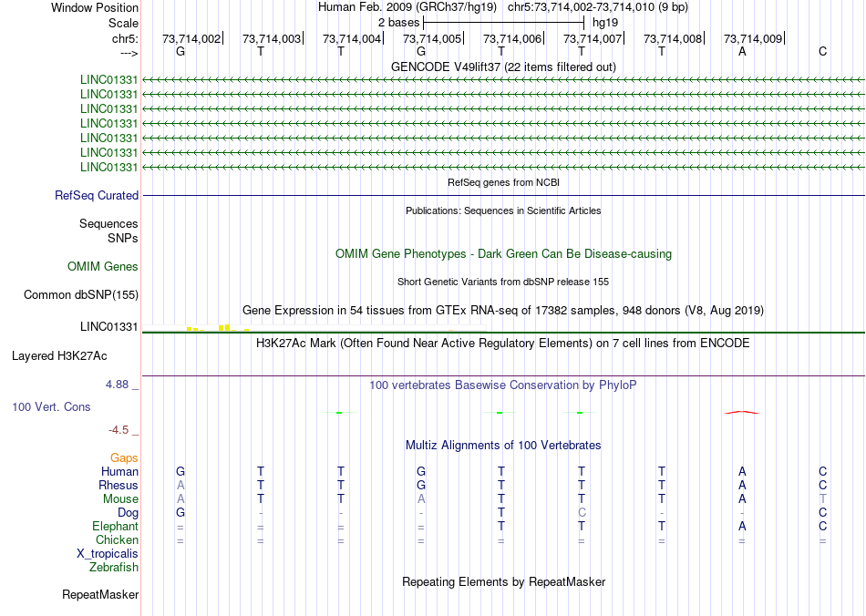Select the Mouse species label
Screen dimensions: 866x616
pyautogui.click(x=121, y=499)
